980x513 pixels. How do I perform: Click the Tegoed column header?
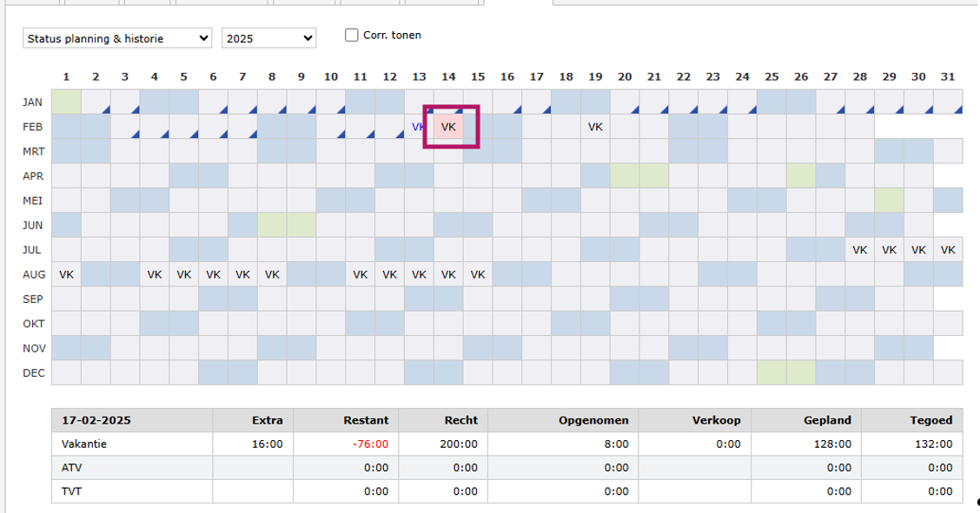[932, 420]
